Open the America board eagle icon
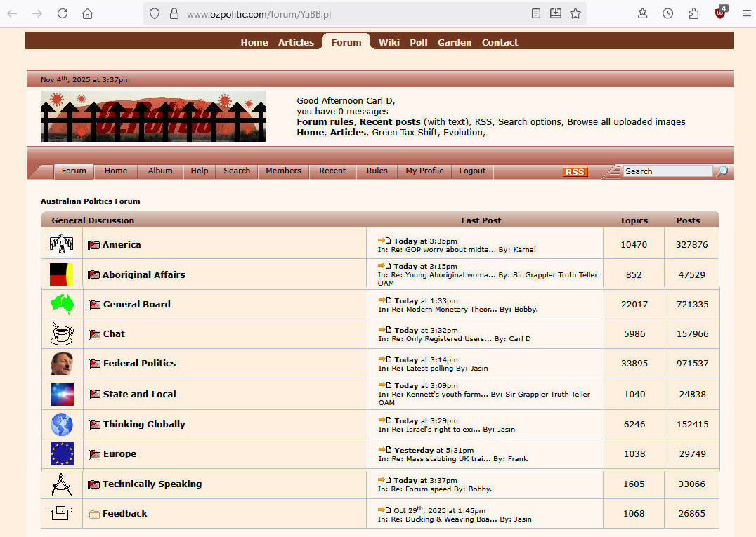Image resolution: width=756 pixels, height=537 pixels. coord(62,244)
